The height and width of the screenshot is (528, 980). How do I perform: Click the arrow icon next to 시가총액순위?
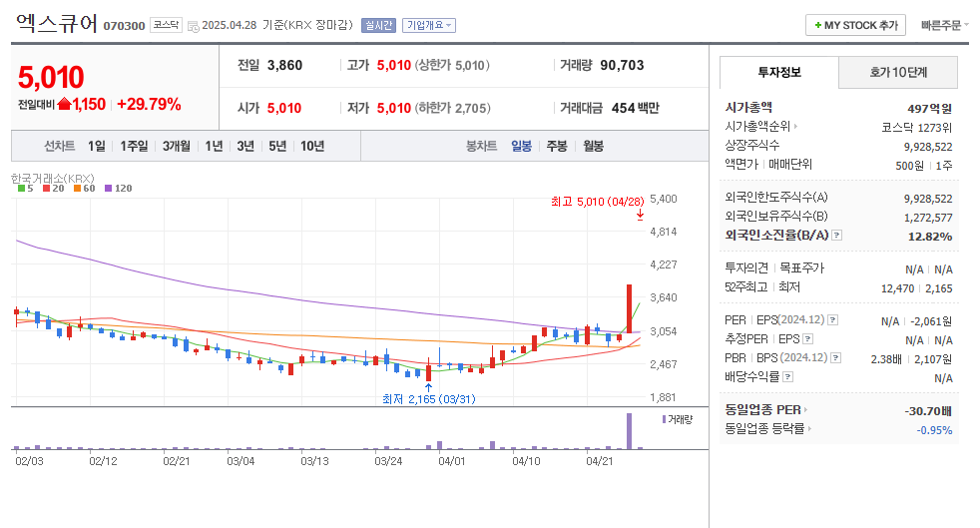tap(795, 126)
